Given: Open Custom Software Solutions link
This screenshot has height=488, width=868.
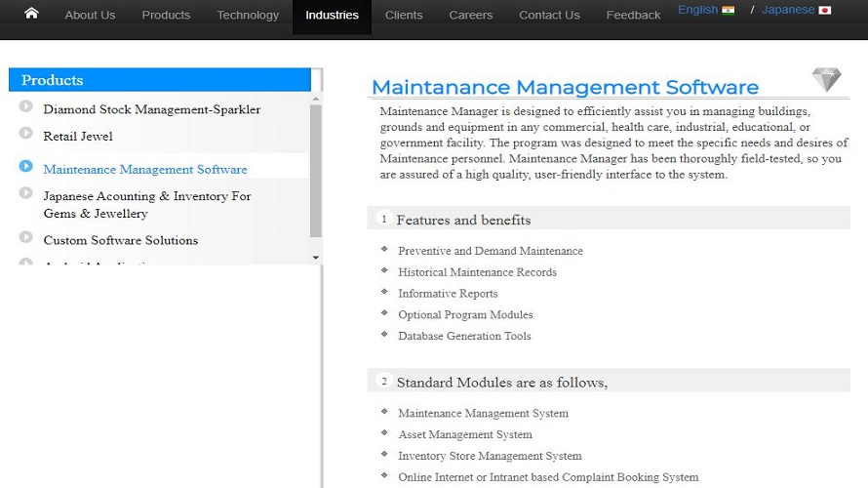Looking at the screenshot, I should click(121, 240).
